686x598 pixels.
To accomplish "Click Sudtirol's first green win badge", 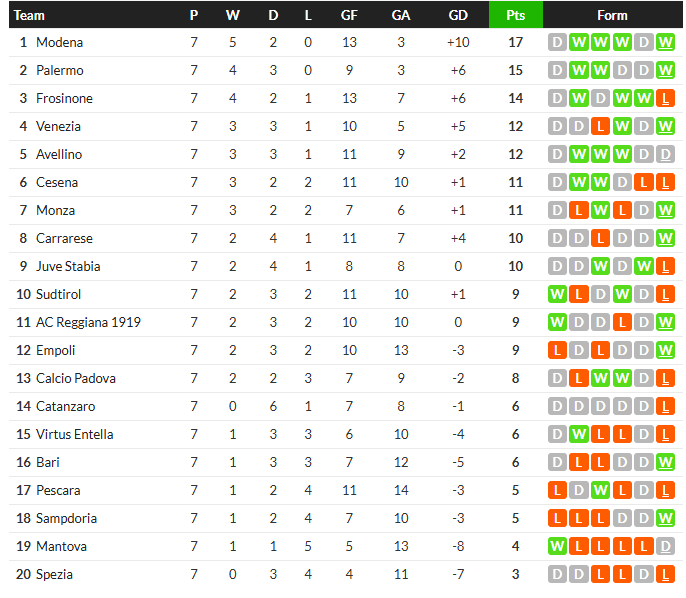I will point(557,295).
